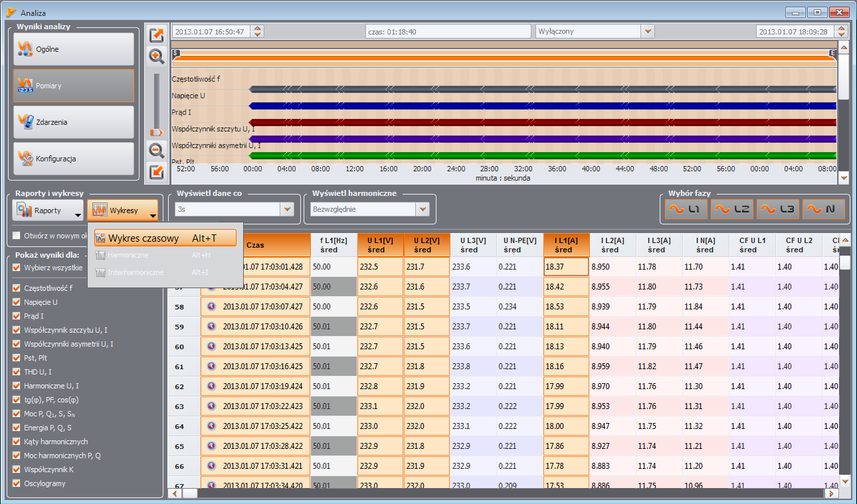Toggle phase L3 selection button

click(778, 209)
